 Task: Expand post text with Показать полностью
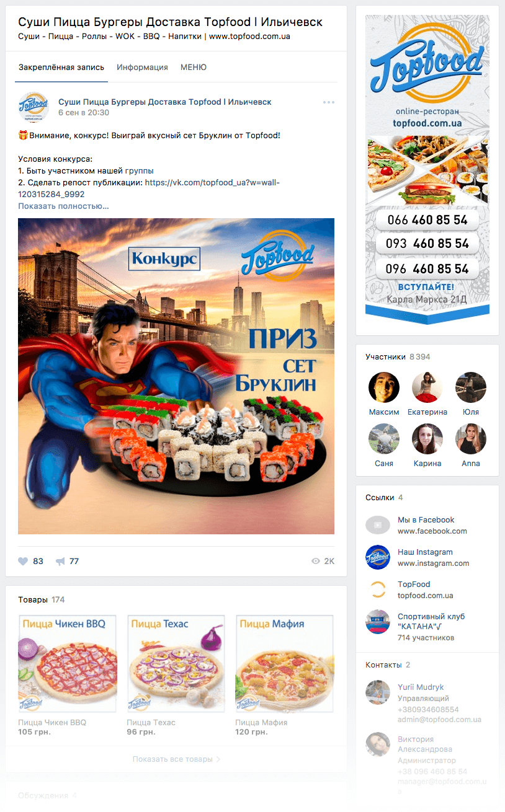63,206
